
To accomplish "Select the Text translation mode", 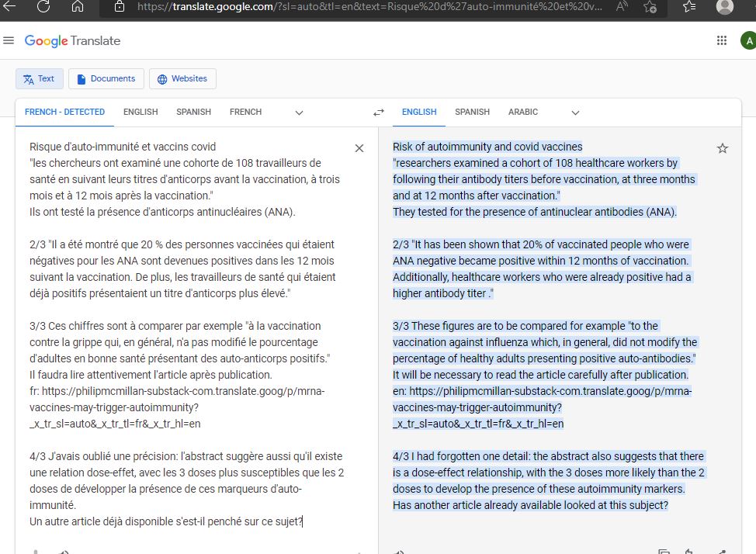I will pos(40,78).
